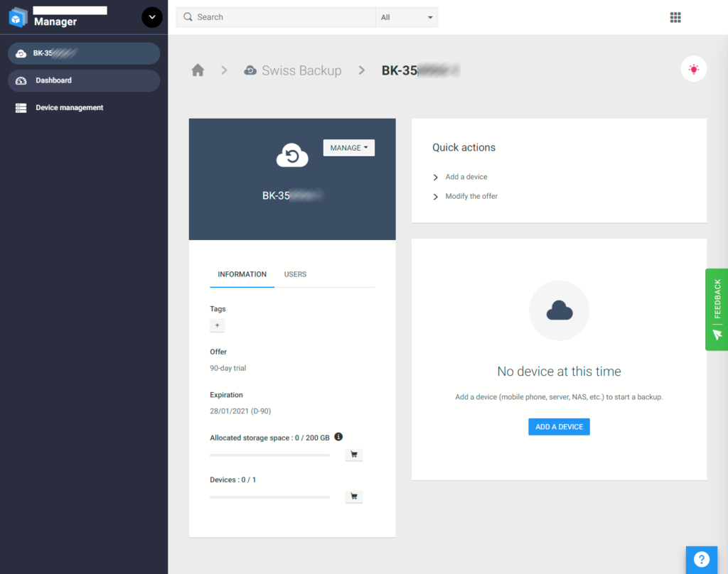Click the chevron beside Modify the offer
The height and width of the screenshot is (574, 728).
(436, 197)
